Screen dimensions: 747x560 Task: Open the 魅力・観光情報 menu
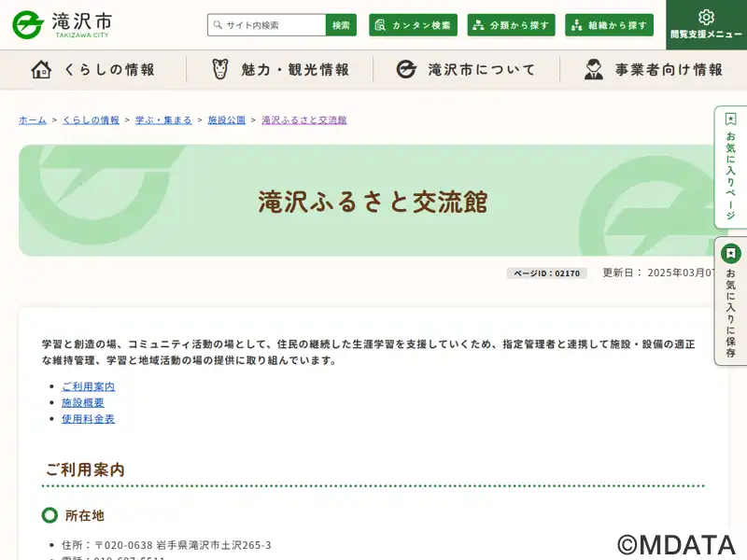pos(280,69)
